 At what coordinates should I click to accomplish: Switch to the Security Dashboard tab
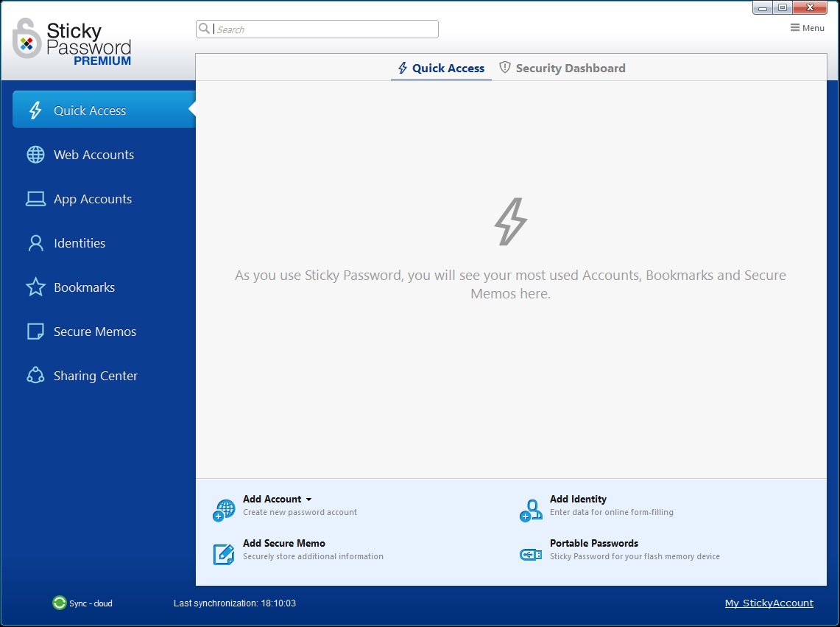point(562,68)
